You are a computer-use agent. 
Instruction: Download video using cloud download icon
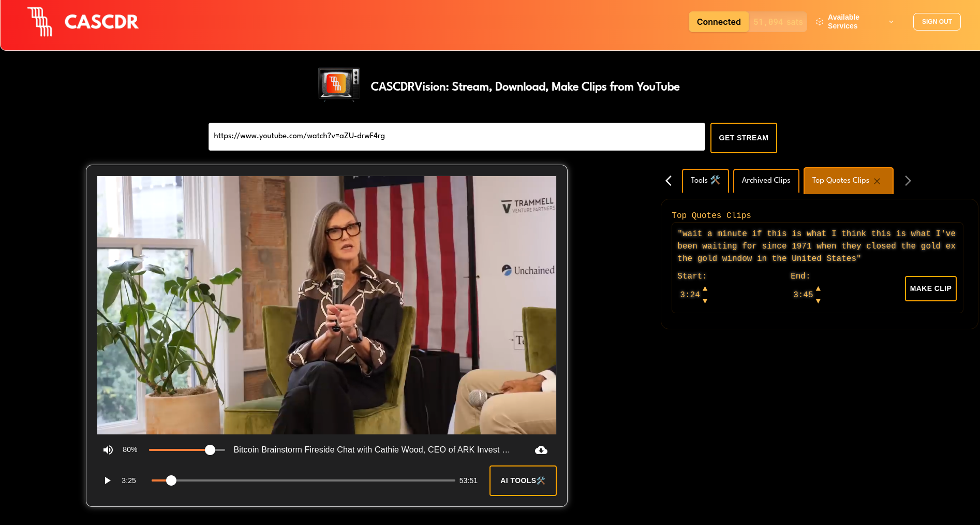(x=541, y=450)
